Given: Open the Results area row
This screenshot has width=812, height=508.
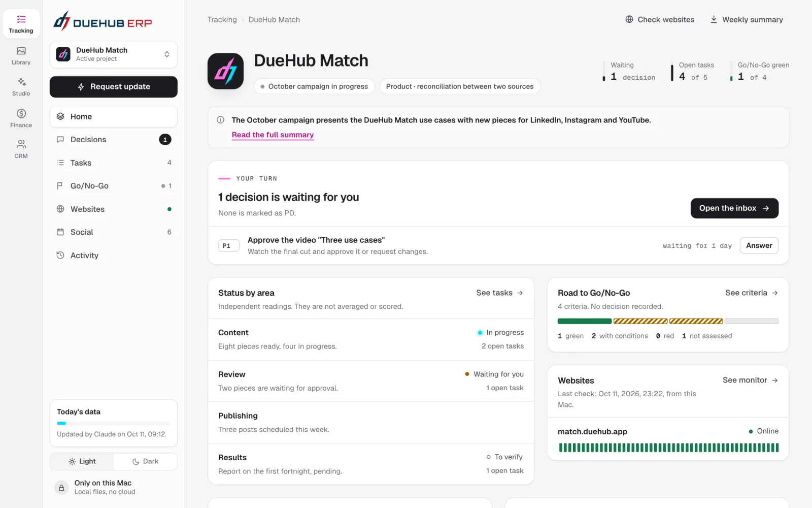Looking at the screenshot, I should (x=371, y=464).
